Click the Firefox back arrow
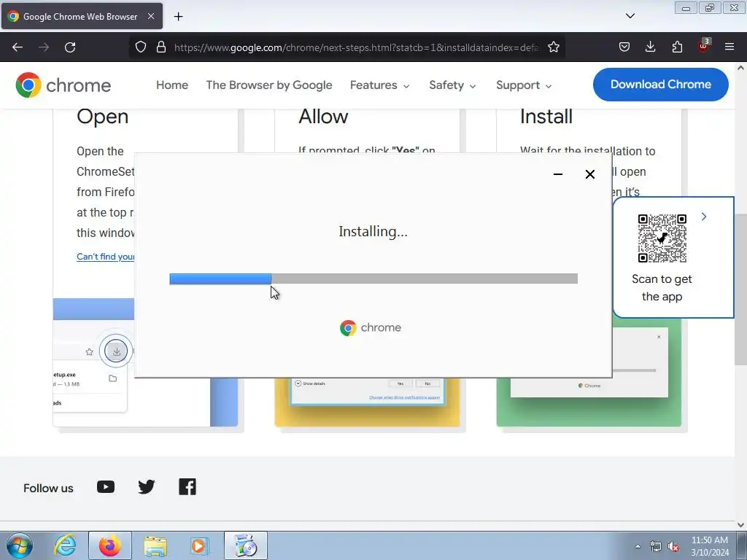The image size is (747, 560). pos(18,47)
